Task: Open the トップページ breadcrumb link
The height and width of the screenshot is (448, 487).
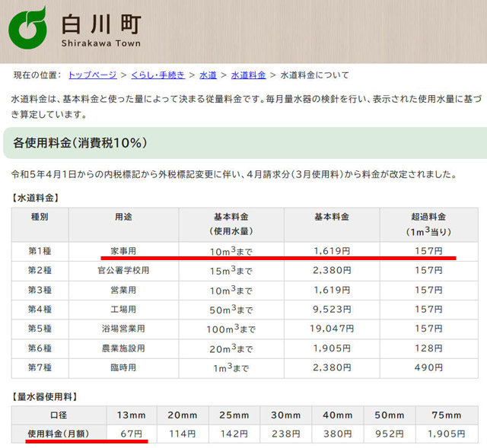Action: click(93, 75)
